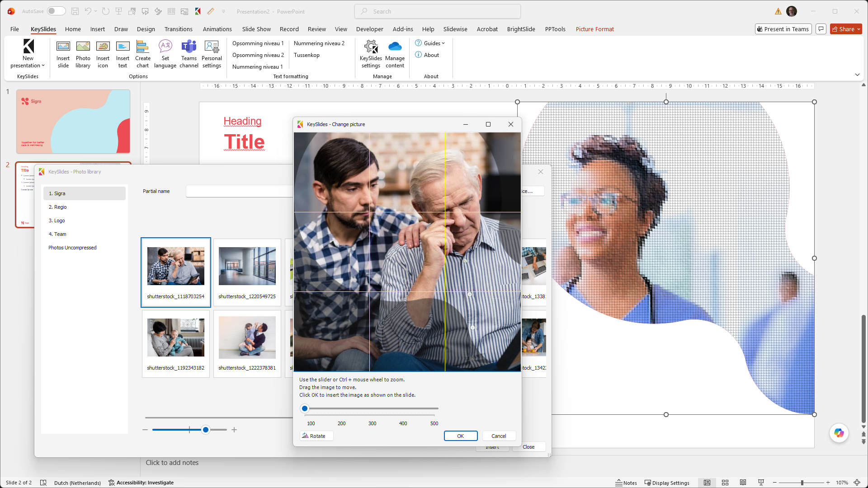
Task: Open the New presentation dropdown
Action: (x=28, y=54)
